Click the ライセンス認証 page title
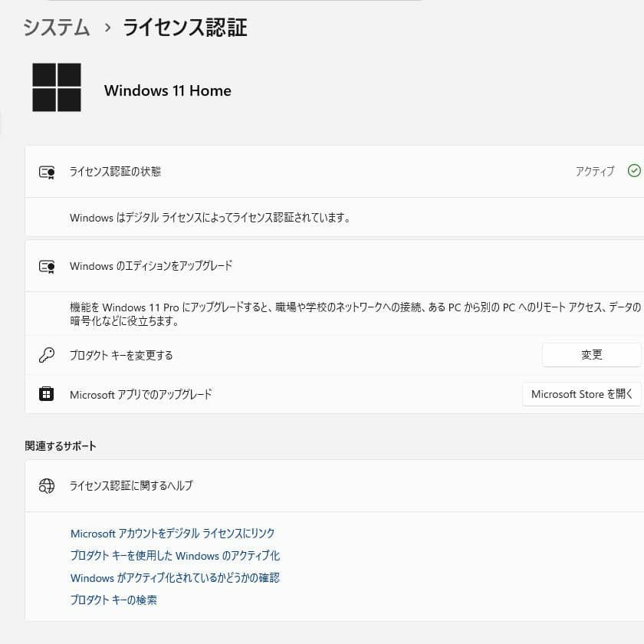 pos(186,28)
